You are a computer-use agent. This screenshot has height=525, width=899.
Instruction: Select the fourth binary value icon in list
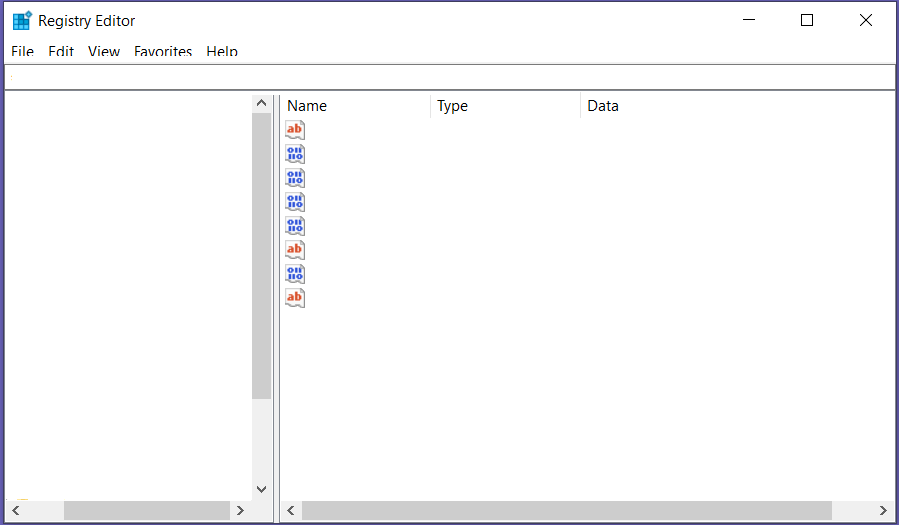pos(295,226)
